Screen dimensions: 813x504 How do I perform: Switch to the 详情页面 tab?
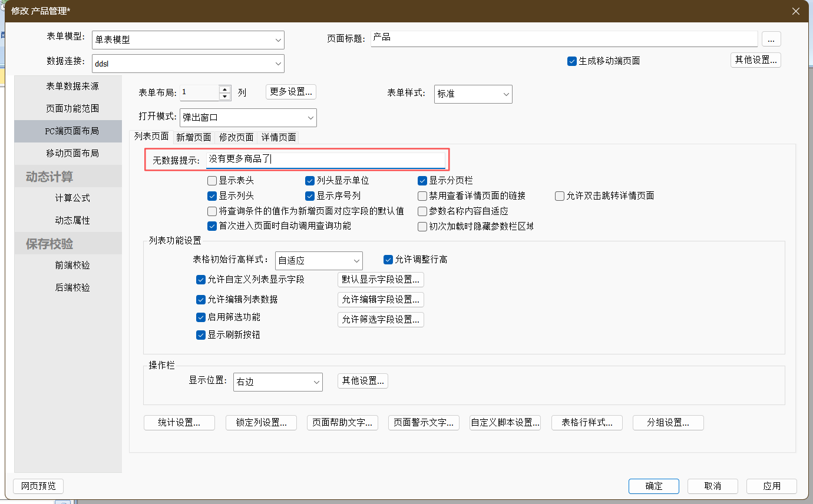coord(279,137)
